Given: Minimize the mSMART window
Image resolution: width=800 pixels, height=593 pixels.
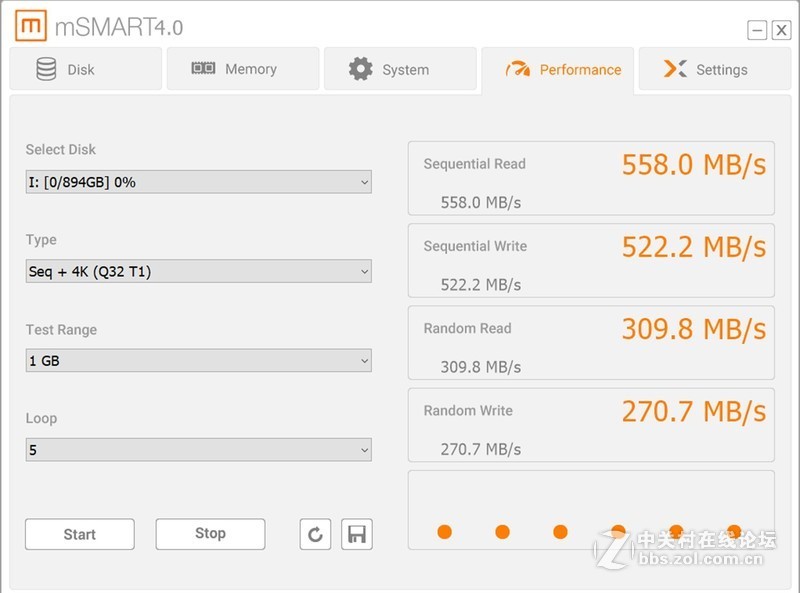Looking at the screenshot, I should [757, 30].
